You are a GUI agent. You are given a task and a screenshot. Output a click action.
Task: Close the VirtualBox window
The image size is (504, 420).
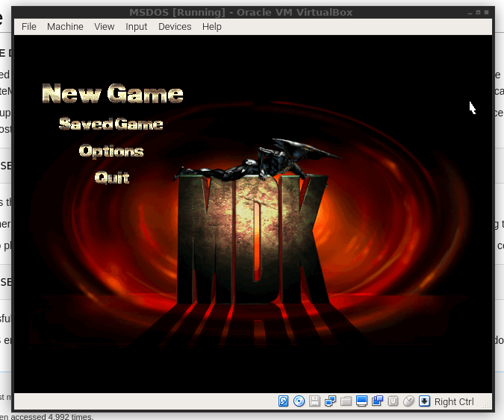(487, 12)
